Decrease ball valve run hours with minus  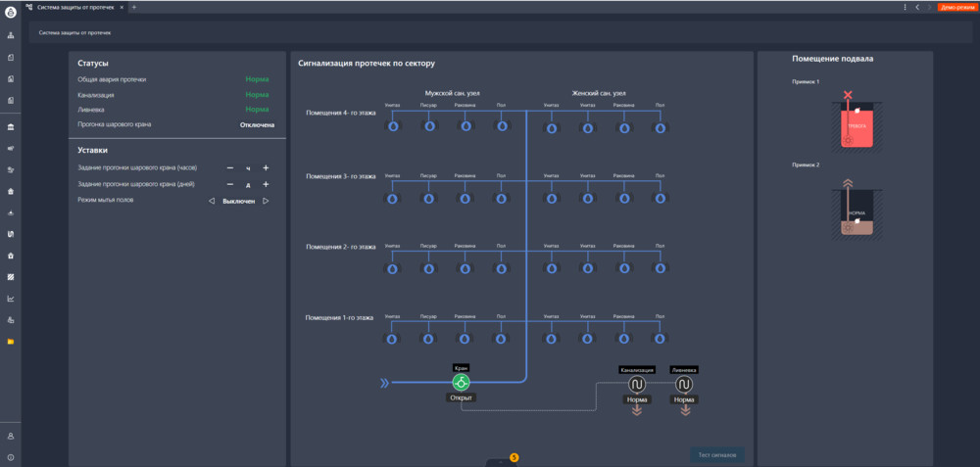point(230,168)
